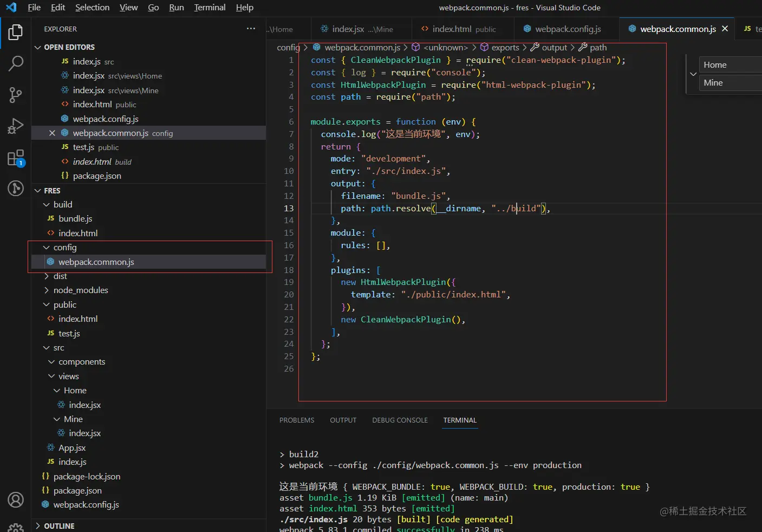Screen dimensions: 762x532
Task: Switch to the index.html public tab
Action: pos(462,29)
